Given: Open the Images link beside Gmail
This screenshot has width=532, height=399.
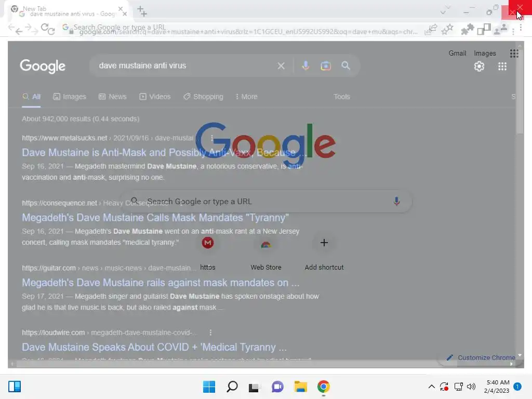Looking at the screenshot, I should pyautogui.click(x=485, y=54).
